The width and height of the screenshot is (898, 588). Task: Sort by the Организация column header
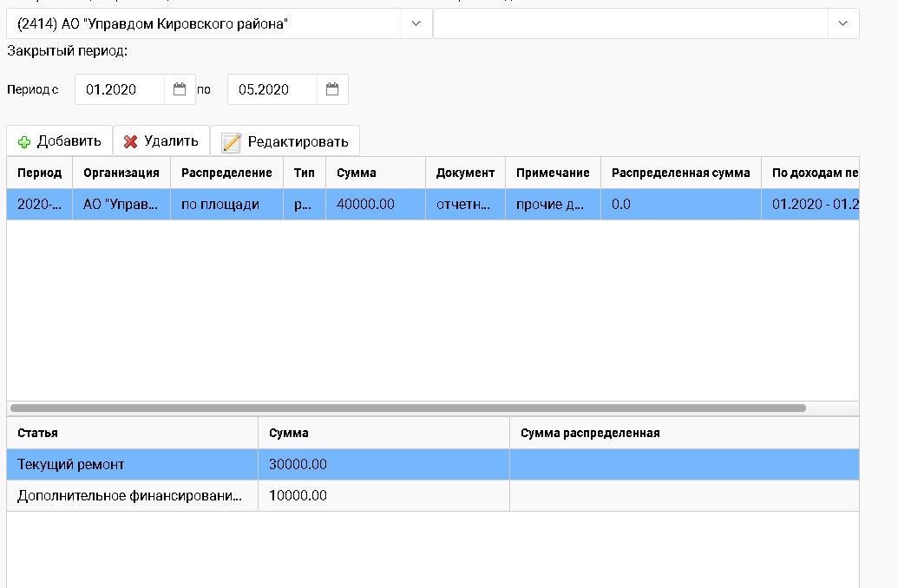pos(121,173)
